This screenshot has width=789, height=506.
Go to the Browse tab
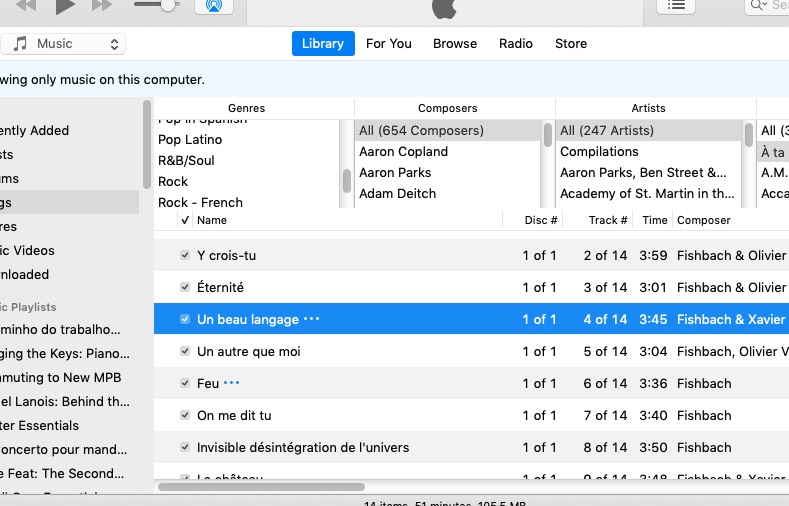(455, 44)
